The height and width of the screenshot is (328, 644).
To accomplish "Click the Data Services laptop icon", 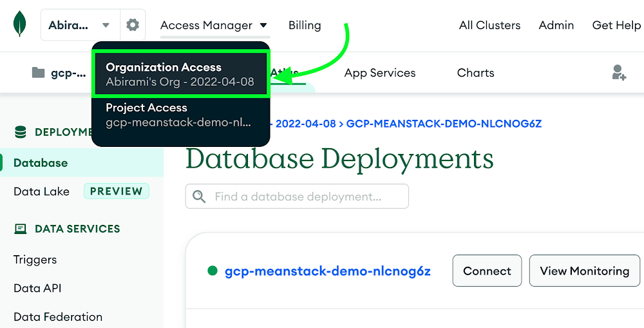I will (x=20, y=229).
